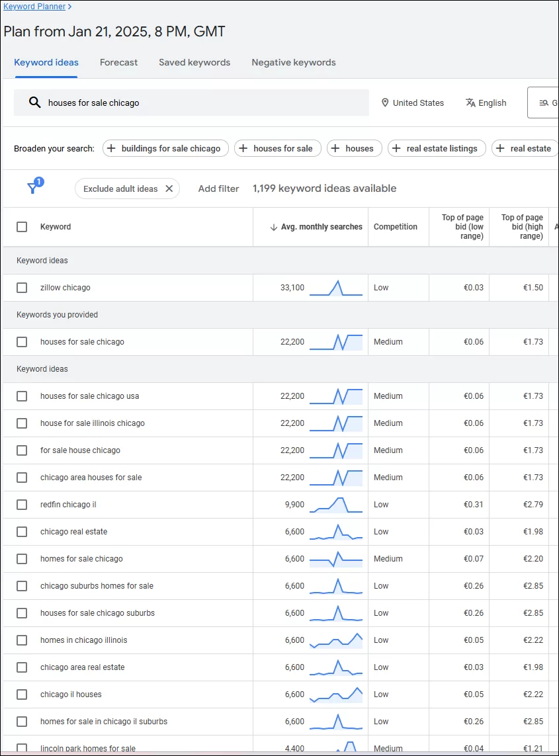
Task: Add real estate listings to search
Action: (437, 149)
